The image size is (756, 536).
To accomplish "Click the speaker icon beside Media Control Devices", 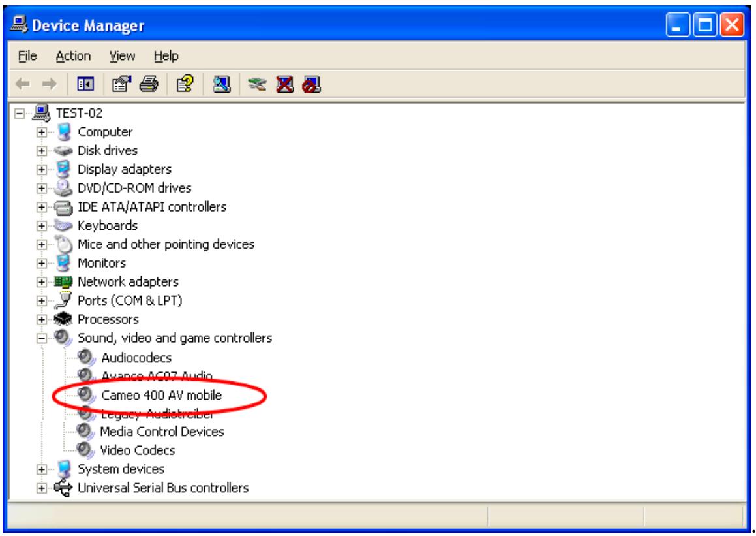I will tap(85, 431).
